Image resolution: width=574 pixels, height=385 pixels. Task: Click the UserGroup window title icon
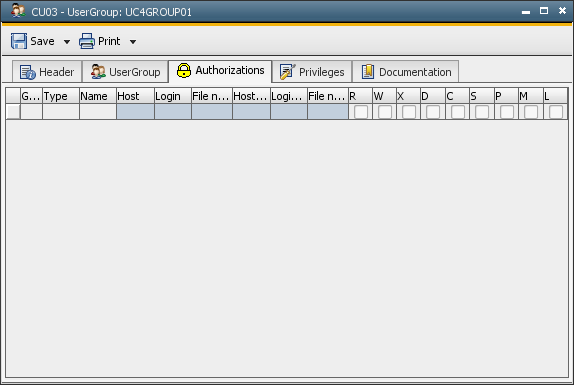pyautogui.click(x=18, y=11)
